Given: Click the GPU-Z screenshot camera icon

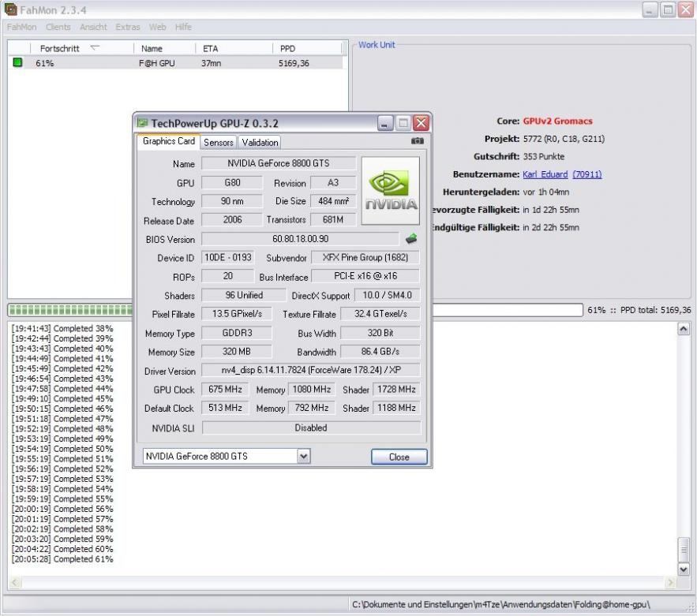Looking at the screenshot, I should pyautogui.click(x=417, y=140).
